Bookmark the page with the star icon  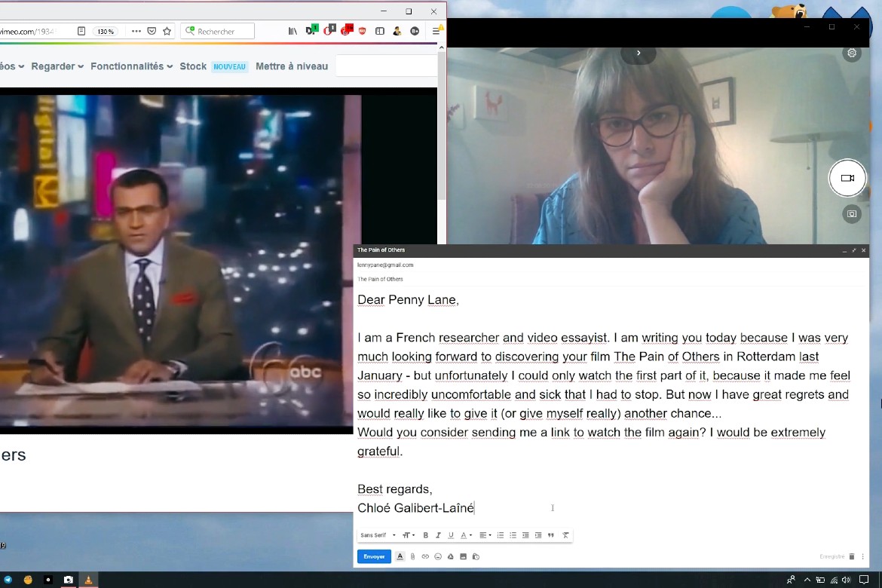(x=167, y=32)
